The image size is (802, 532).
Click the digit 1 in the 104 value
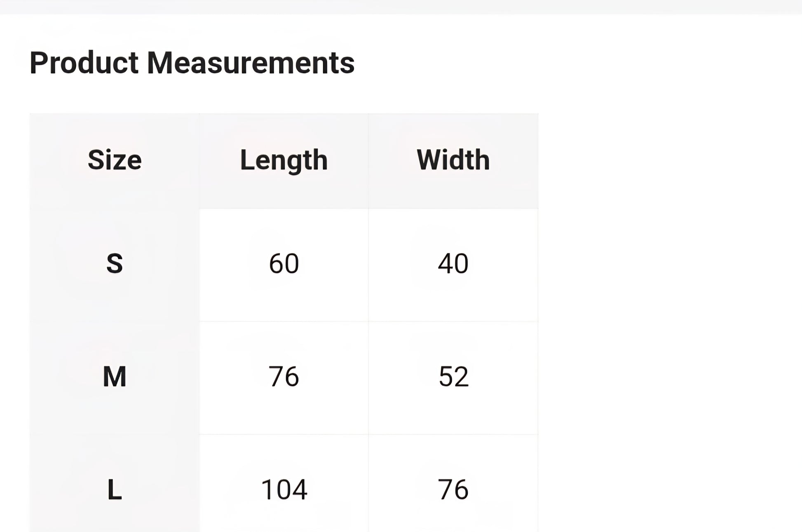coord(266,490)
